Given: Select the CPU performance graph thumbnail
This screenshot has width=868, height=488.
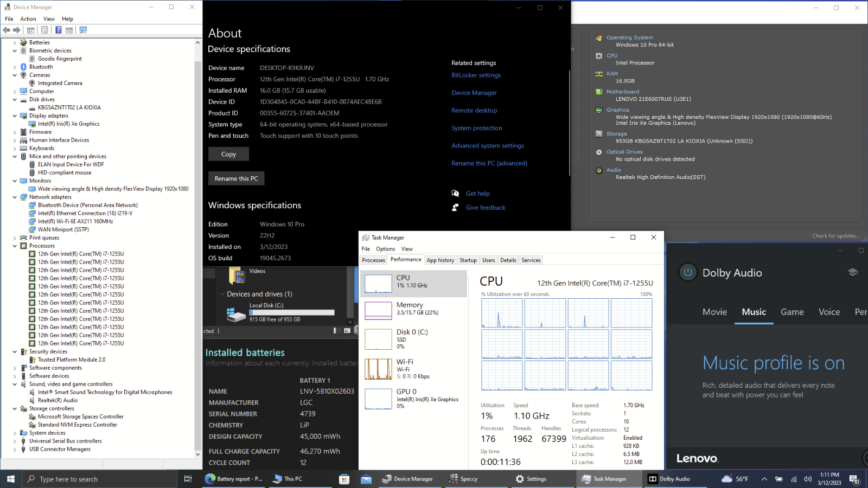Looking at the screenshot, I should click(x=378, y=283).
